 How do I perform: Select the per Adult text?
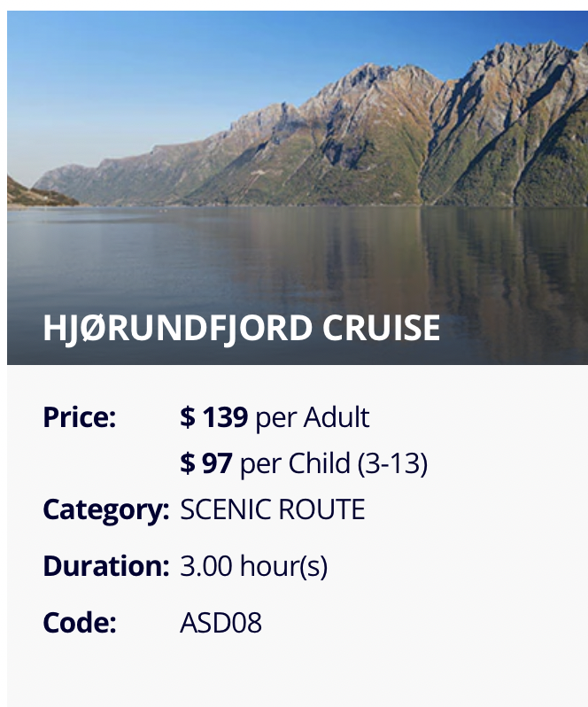(313, 417)
